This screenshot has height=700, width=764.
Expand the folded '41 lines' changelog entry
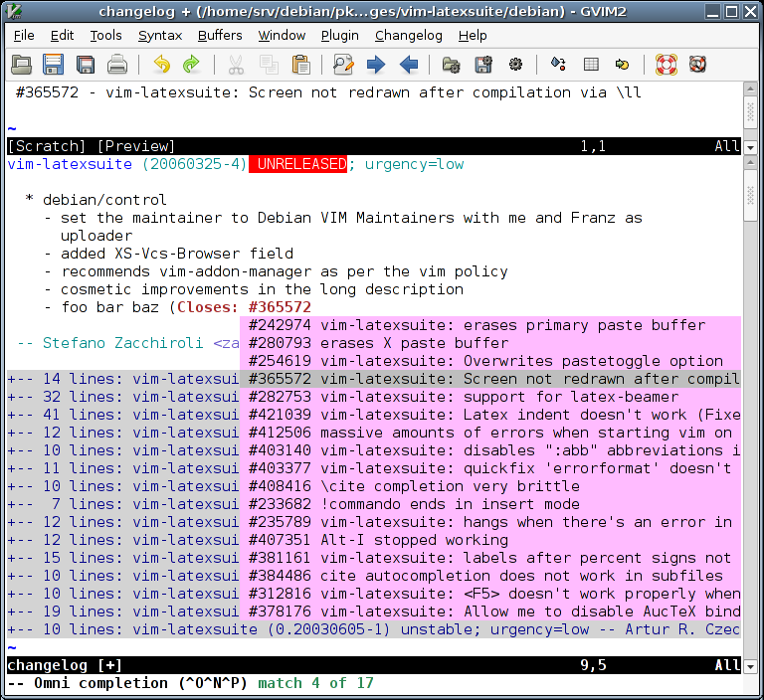coord(122,415)
